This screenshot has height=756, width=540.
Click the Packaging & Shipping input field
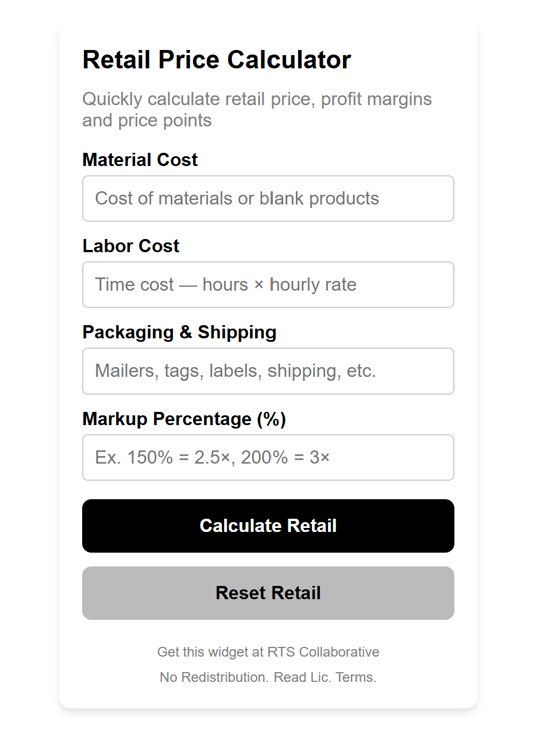pos(268,371)
